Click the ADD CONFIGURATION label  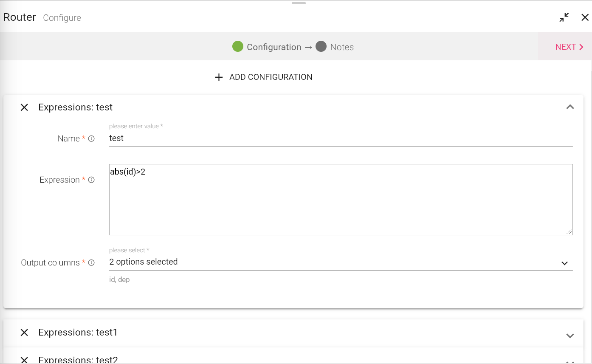click(x=271, y=77)
